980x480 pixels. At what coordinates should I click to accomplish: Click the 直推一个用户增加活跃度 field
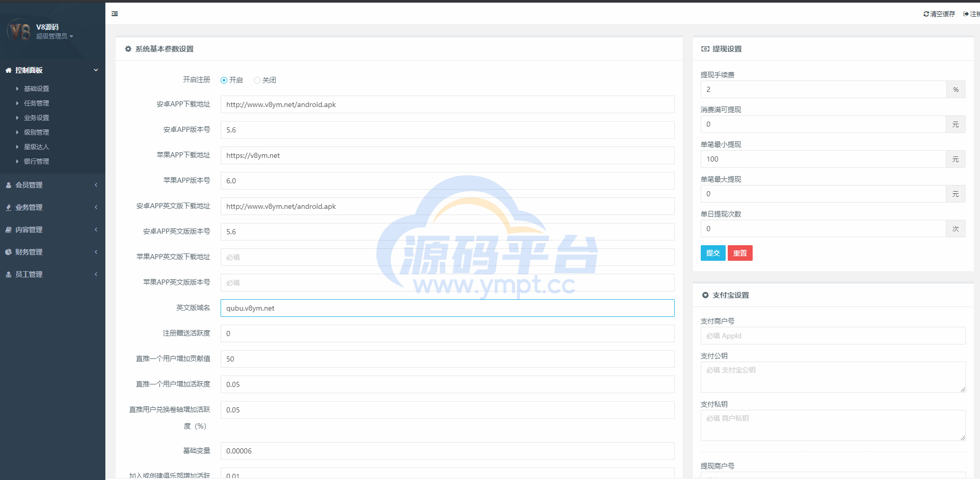[x=447, y=384]
